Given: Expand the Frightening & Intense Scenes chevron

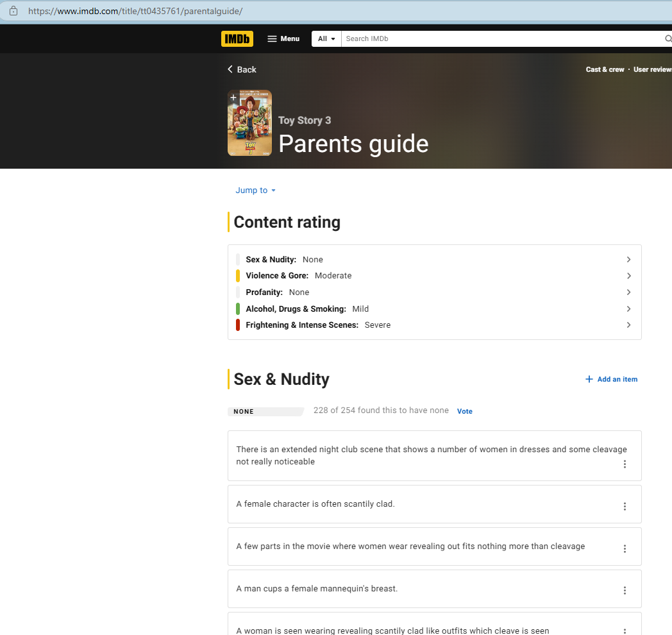Looking at the screenshot, I should coord(628,325).
